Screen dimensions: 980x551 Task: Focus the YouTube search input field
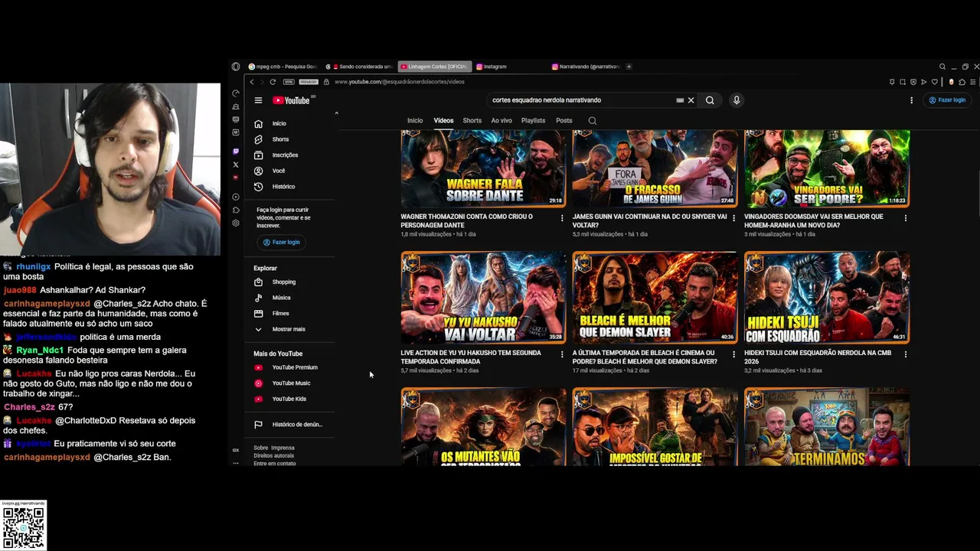click(582, 100)
